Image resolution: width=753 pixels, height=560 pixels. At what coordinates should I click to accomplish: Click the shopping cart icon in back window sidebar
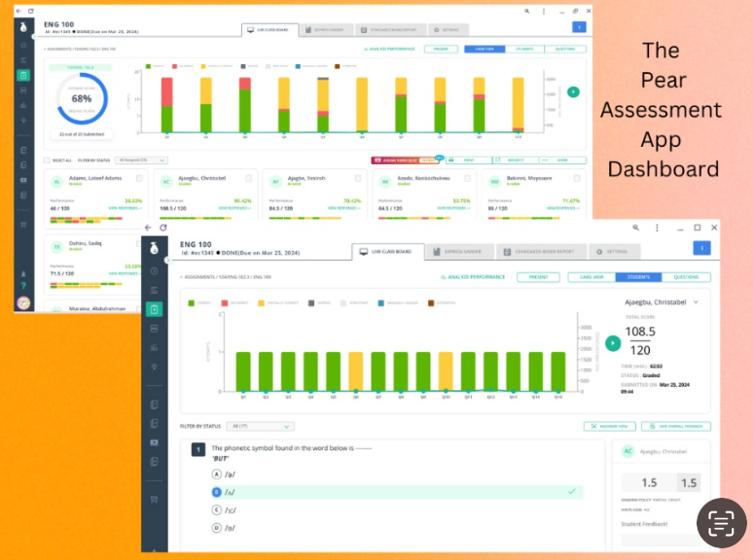tap(23, 225)
